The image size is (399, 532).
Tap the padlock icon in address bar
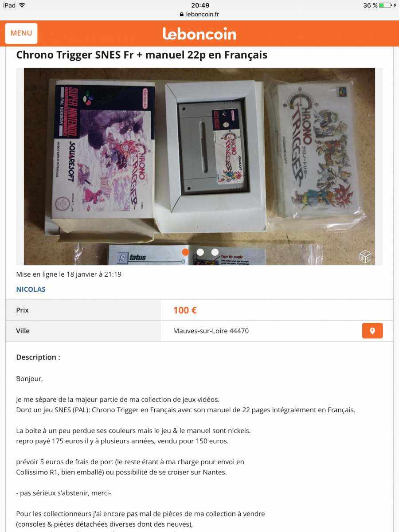(x=182, y=14)
